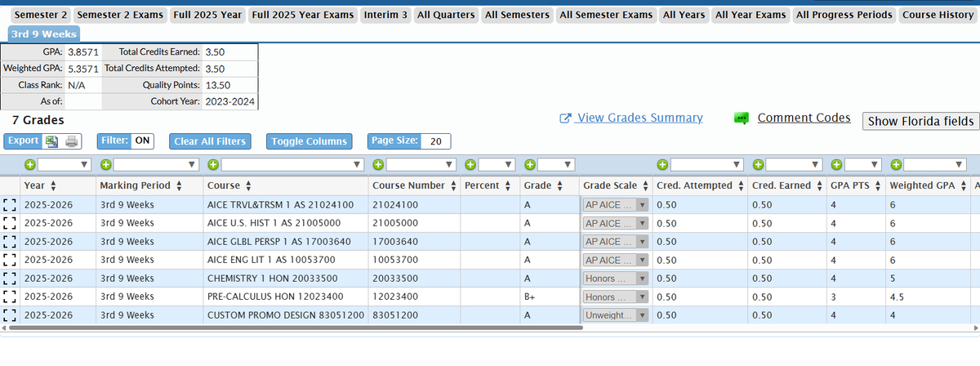Open the All Quarters tab

tap(446, 15)
